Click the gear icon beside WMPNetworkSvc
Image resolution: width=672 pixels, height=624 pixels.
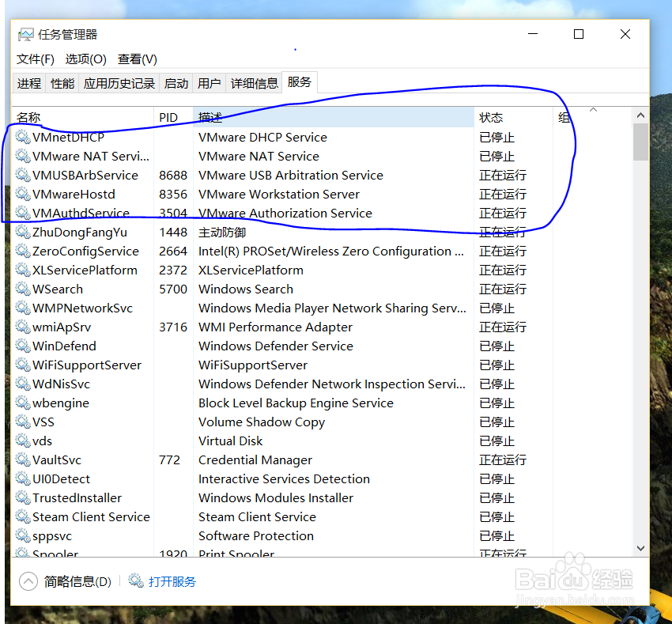click(x=23, y=308)
